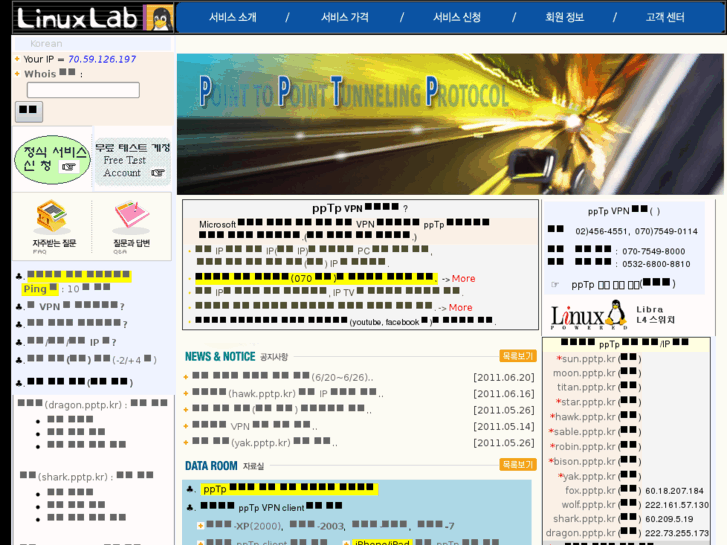Click the date [2011.06.20]
This screenshot has height=545, width=727.
[504, 378]
